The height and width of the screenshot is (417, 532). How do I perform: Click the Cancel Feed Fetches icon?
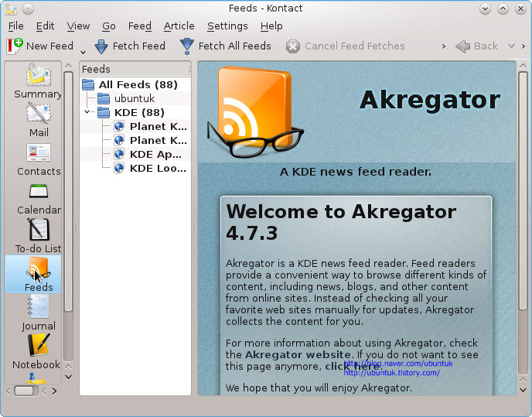(x=293, y=46)
